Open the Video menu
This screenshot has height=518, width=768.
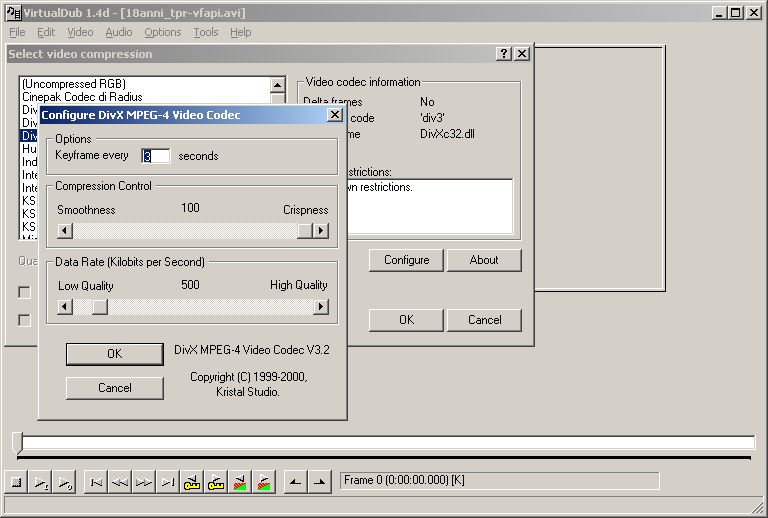(x=80, y=32)
